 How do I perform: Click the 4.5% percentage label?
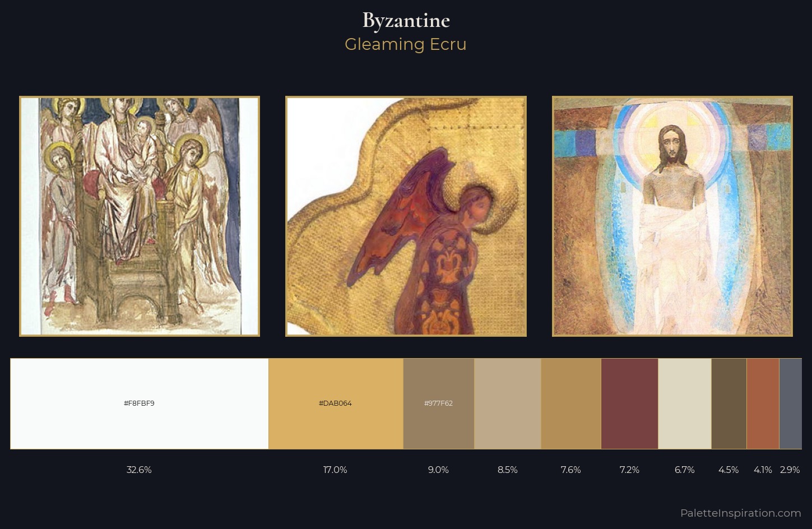click(729, 470)
